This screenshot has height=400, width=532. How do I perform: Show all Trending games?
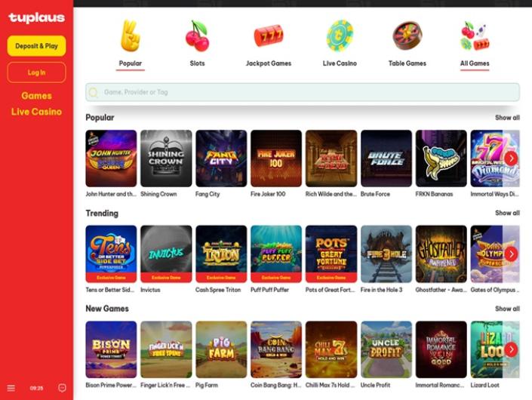click(507, 213)
